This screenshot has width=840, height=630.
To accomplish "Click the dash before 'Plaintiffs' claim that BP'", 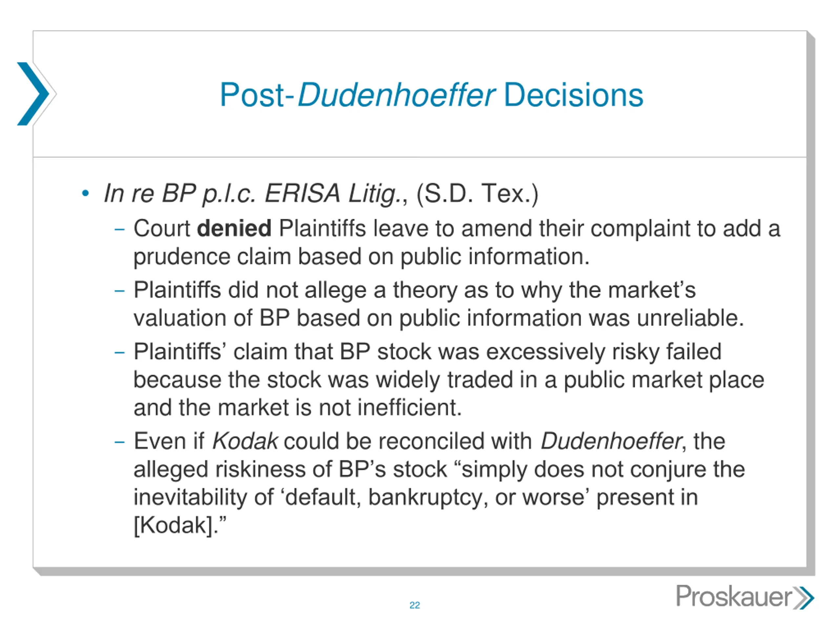I will 120,352.
